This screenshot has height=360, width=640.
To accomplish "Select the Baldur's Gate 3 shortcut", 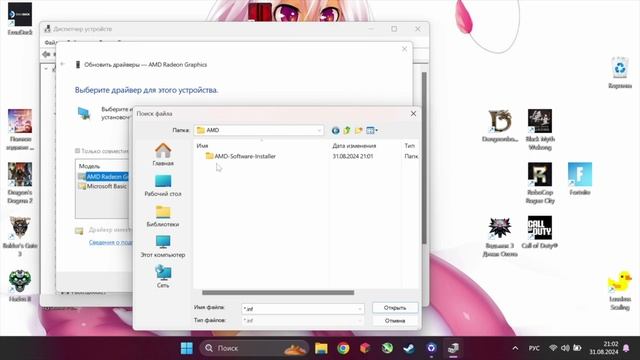I will click(20, 237).
